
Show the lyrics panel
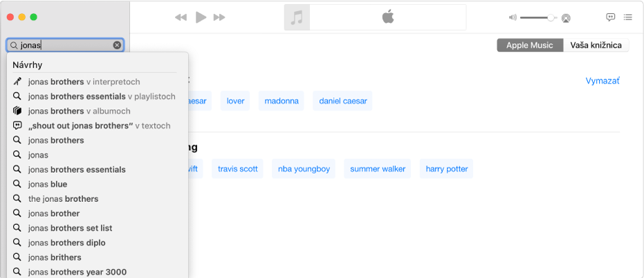click(611, 17)
